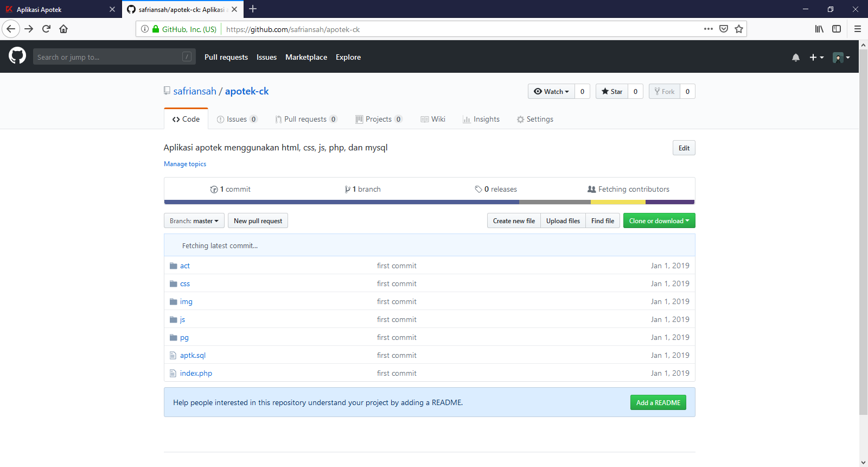Open the img folder
Image resolution: width=868 pixels, height=467 pixels.
pyautogui.click(x=186, y=301)
